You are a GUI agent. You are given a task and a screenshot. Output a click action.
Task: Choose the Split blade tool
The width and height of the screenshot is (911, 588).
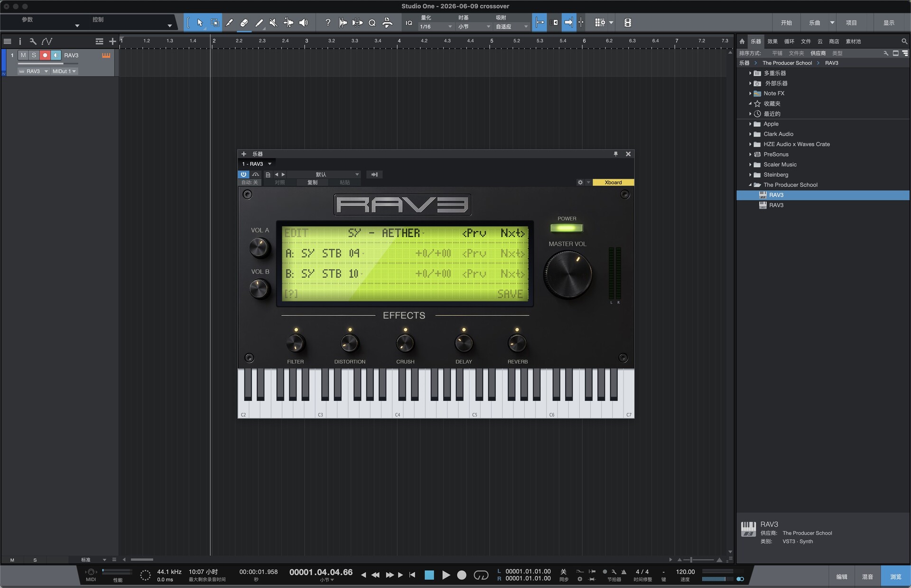coord(229,23)
